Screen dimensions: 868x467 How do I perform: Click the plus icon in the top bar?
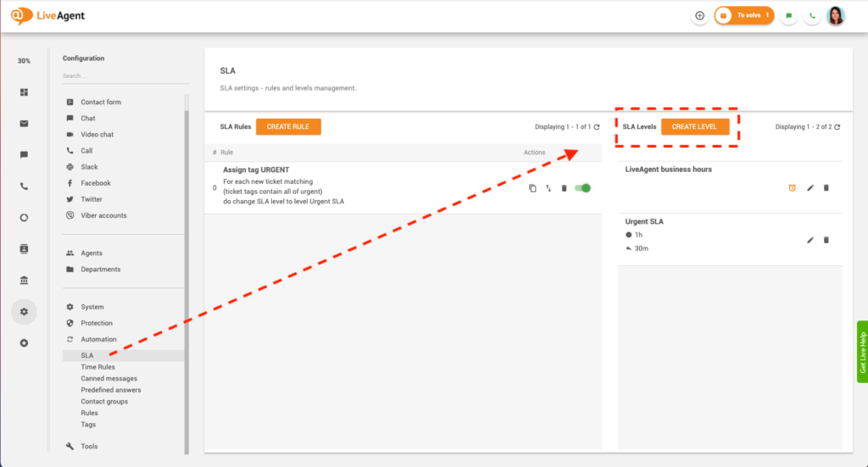(x=699, y=15)
